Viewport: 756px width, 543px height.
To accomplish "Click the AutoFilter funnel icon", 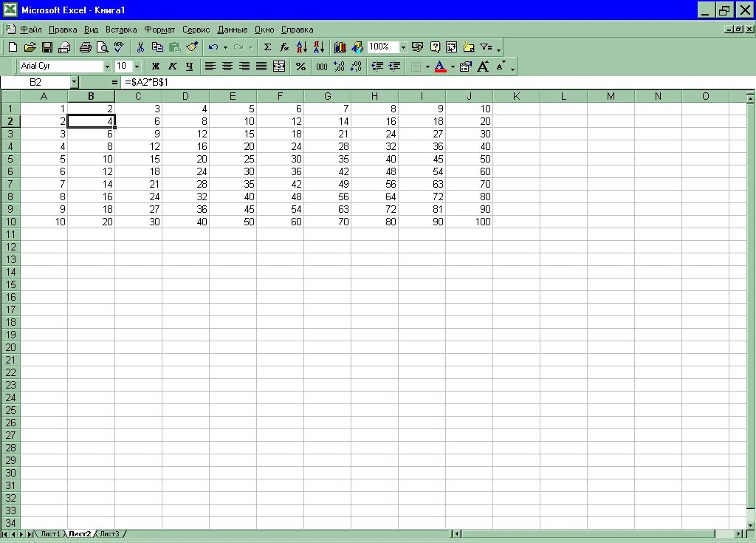I will [486, 47].
